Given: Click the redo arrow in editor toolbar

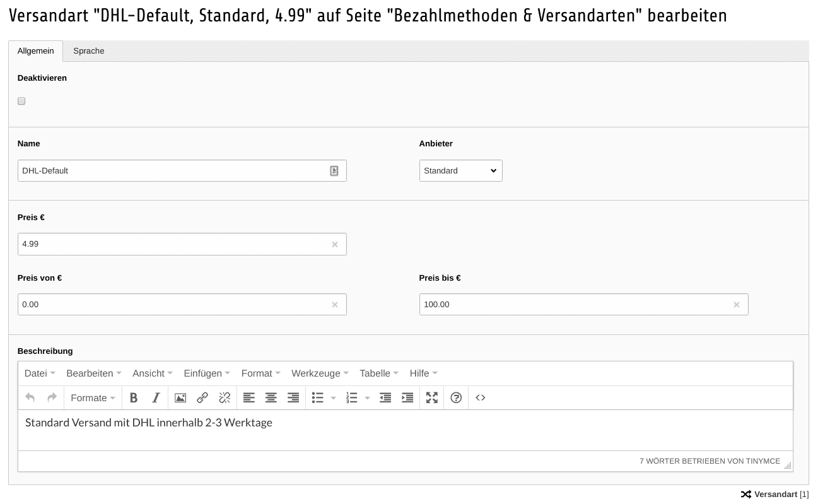Looking at the screenshot, I should point(52,397).
